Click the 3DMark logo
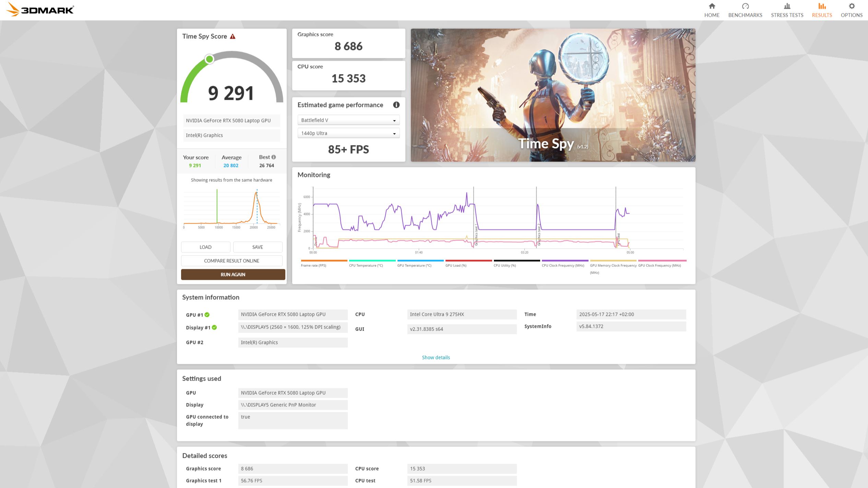Viewport: 868px width, 488px height. (x=40, y=10)
